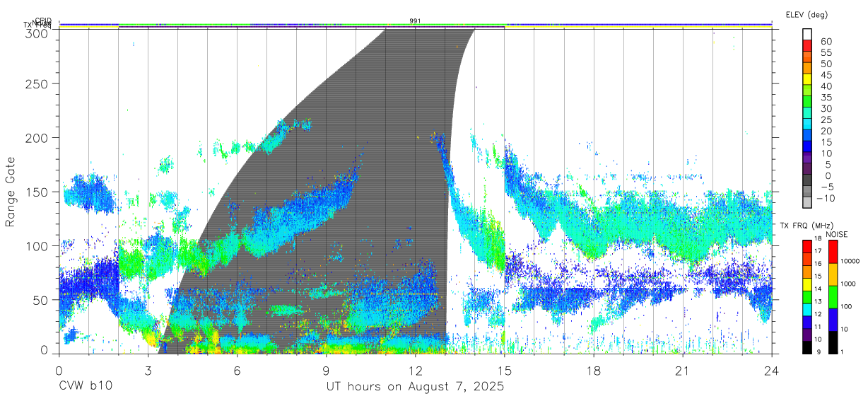Click the 6 tick on the UT hours axis
This screenshot has width=868, height=401.
tap(237, 370)
